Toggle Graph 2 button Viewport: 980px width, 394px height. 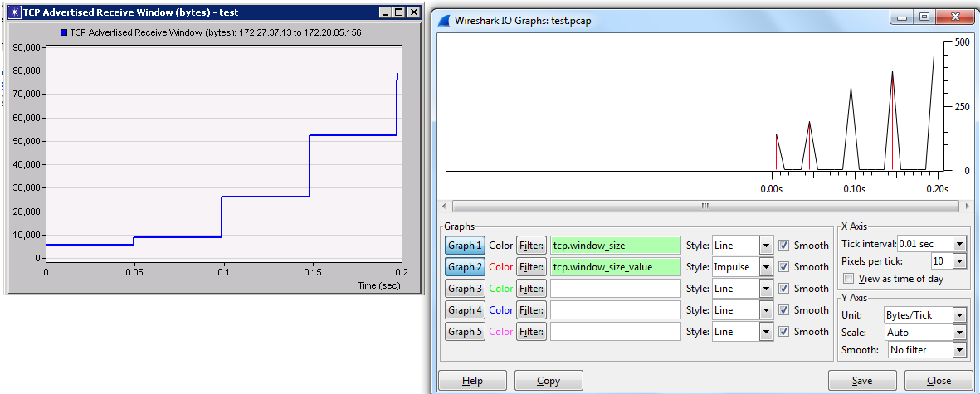(x=465, y=267)
